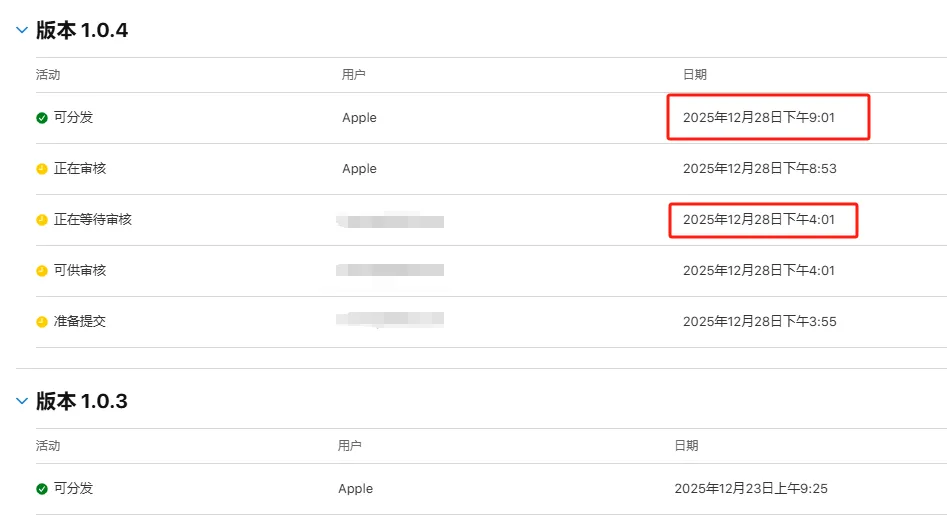This screenshot has width=947, height=515.
Task: Select the 正在等待审核 activity text
Action: click(93, 220)
